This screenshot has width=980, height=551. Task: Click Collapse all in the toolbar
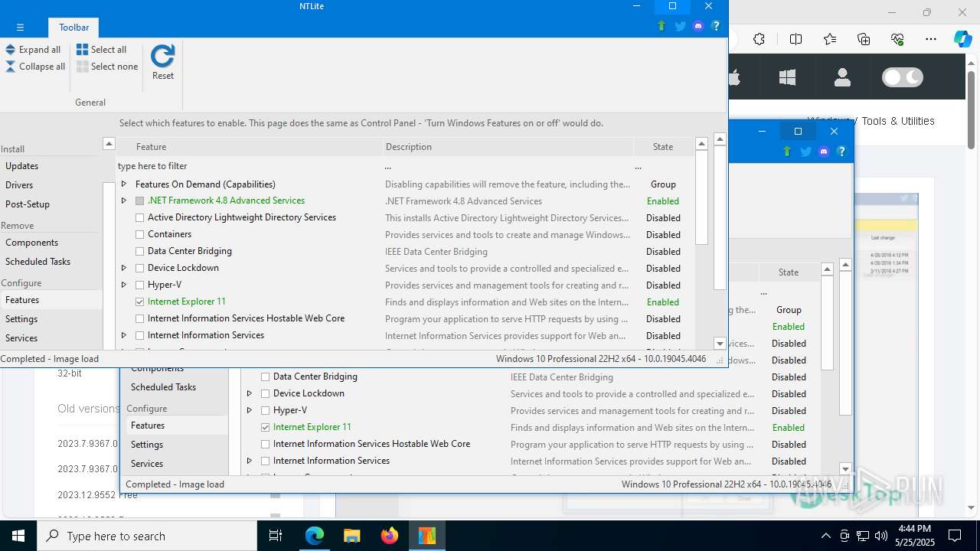coord(35,67)
